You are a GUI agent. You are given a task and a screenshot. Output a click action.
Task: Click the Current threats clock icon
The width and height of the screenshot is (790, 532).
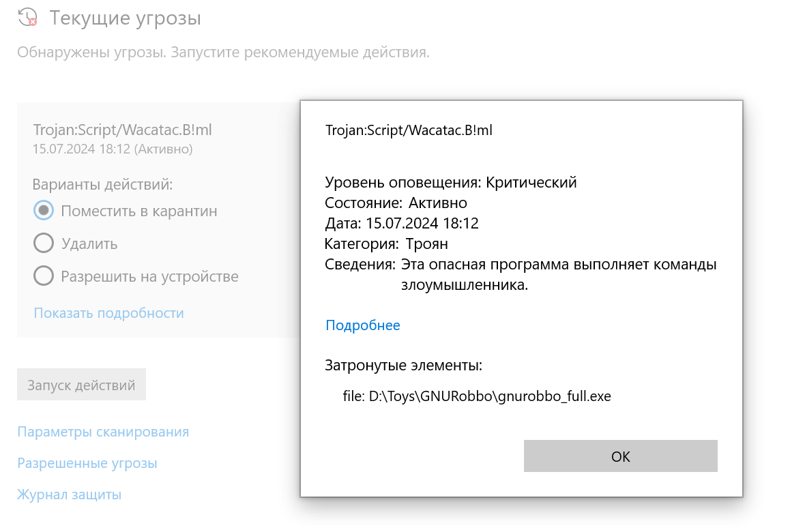(x=27, y=17)
